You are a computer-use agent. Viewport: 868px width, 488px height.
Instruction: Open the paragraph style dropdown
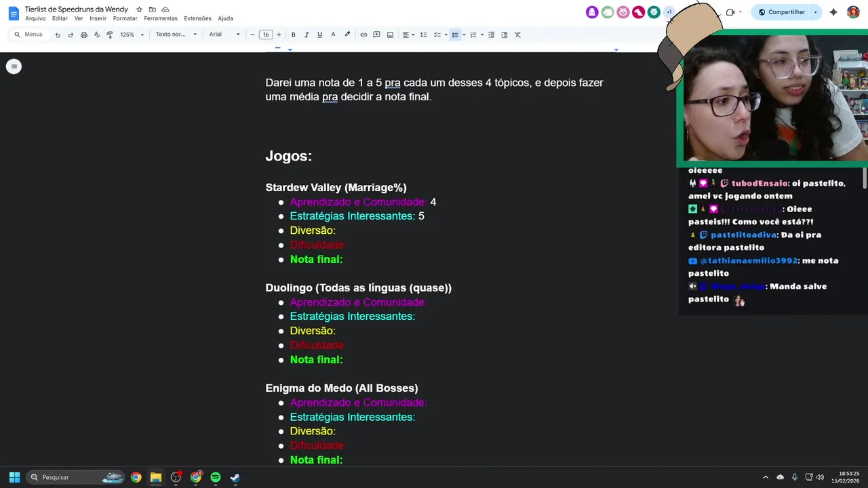(176, 35)
